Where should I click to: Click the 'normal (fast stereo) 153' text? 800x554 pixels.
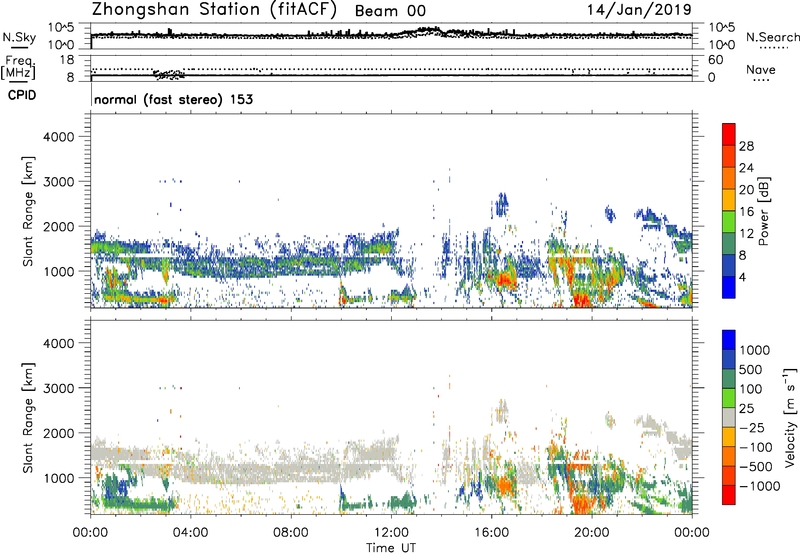pos(173,99)
